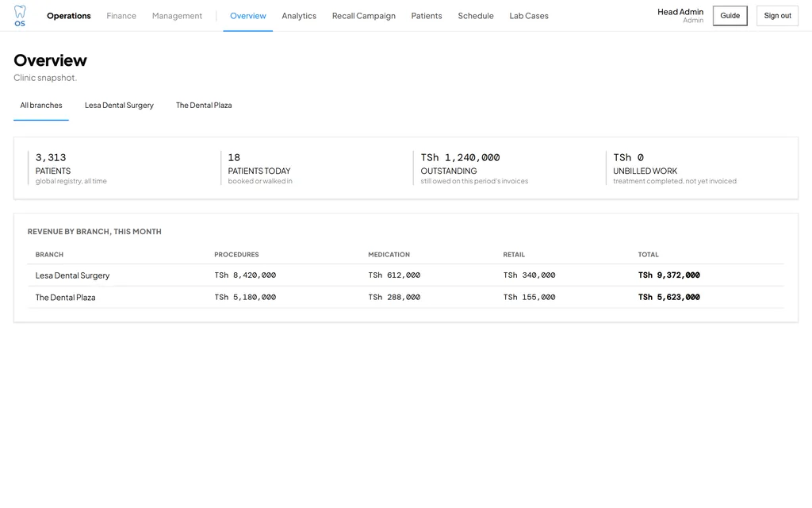Click 'booked or walked in' caption

coord(260,181)
